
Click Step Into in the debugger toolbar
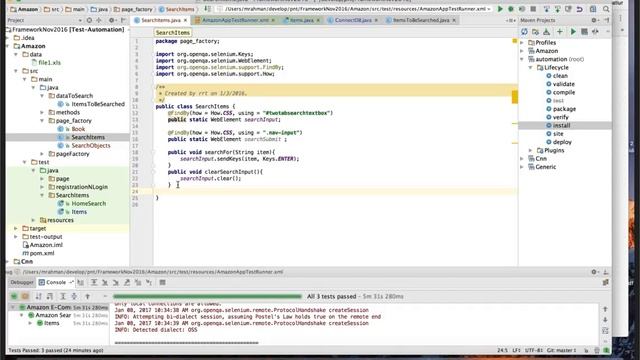coord(105,282)
